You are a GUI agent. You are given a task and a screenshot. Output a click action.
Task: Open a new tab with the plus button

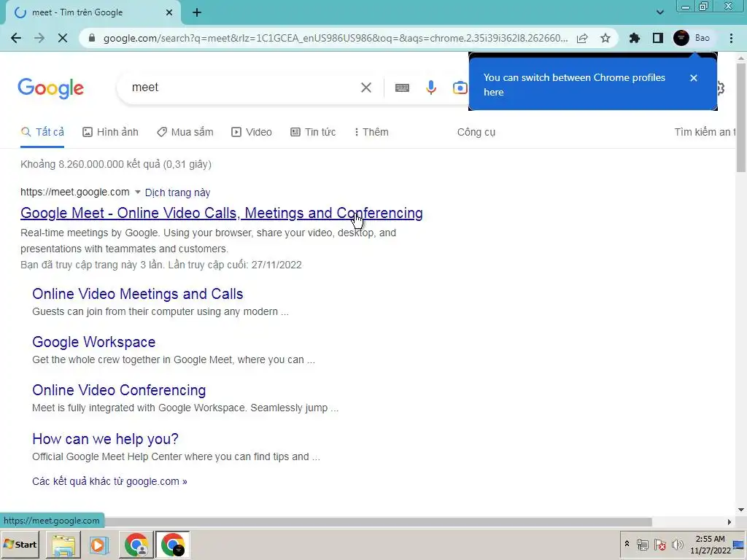(x=197, y=12)
